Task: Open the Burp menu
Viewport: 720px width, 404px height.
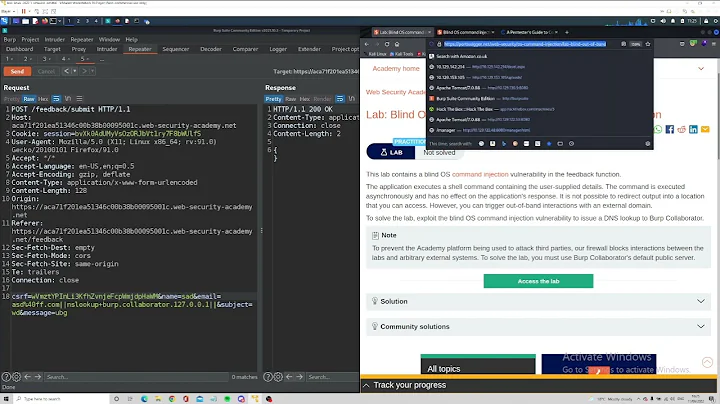Action: [x=10, y=39]
